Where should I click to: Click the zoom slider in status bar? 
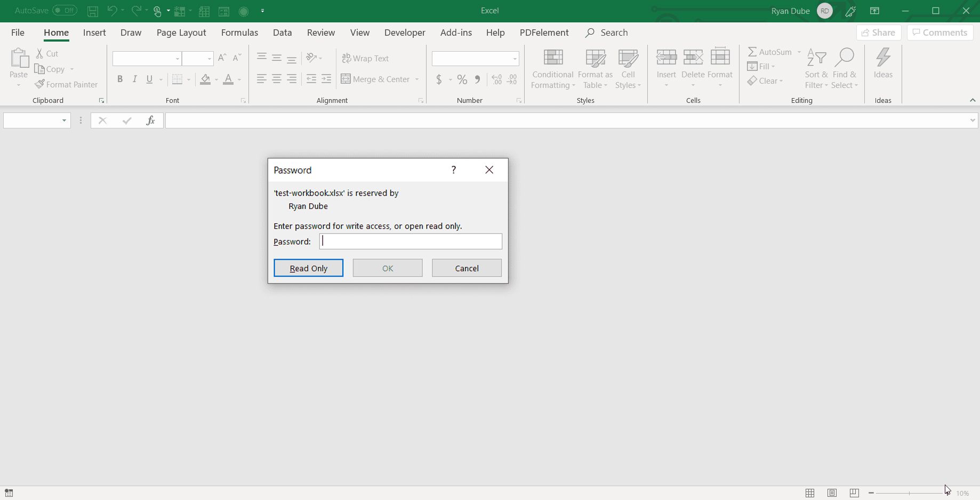pos(909,493)
